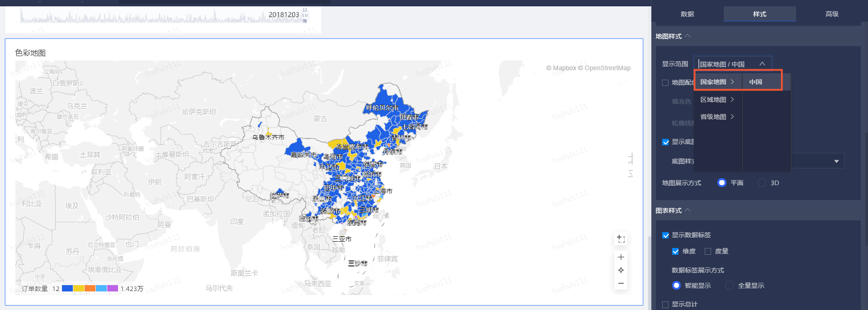The width and height of the screenshot is (868, 310).
Task: Select 中国 in the cascader submenu
Action: (755, 82)
